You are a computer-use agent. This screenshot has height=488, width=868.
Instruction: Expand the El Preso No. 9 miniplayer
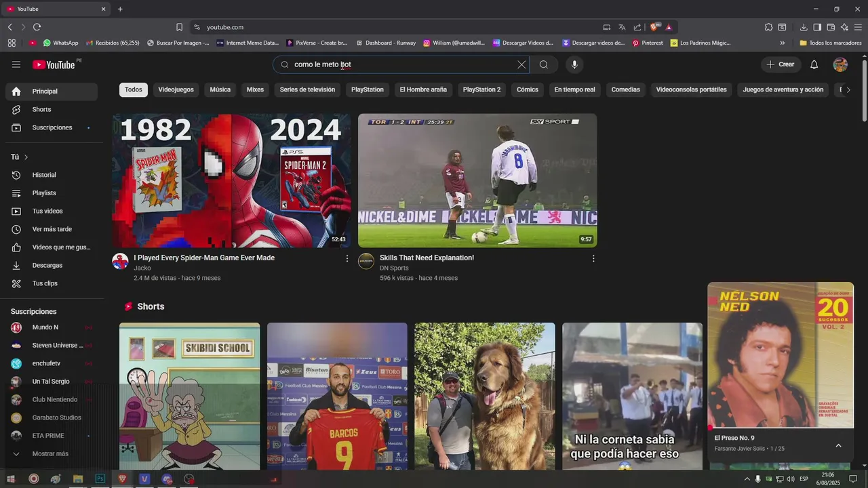coord(838,445)
